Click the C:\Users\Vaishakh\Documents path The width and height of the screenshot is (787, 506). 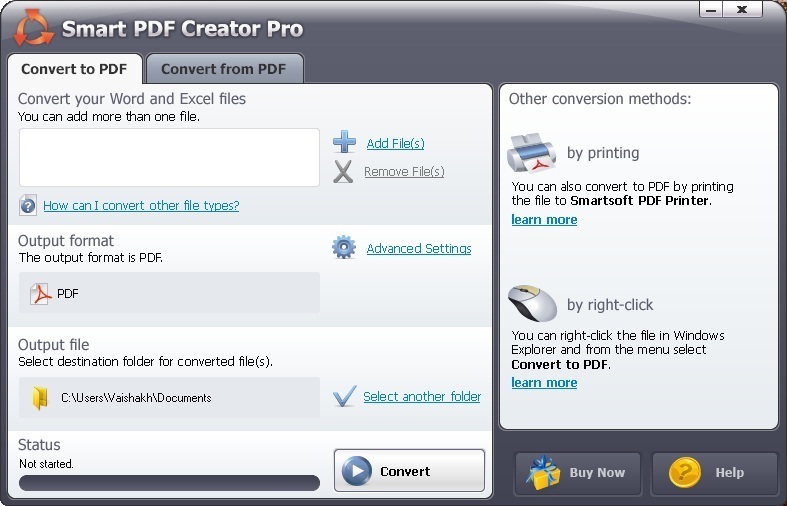(x=136, y=398)
